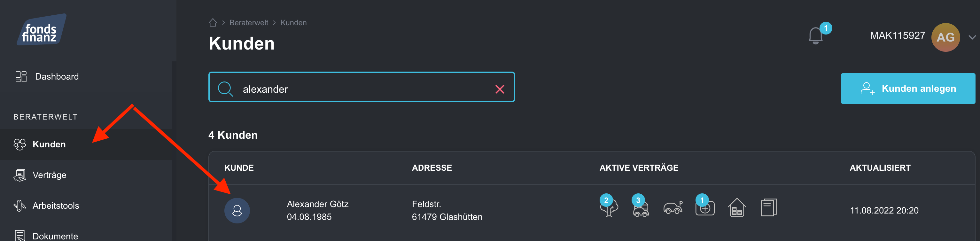Click into the customer search field

coord(362,89)
